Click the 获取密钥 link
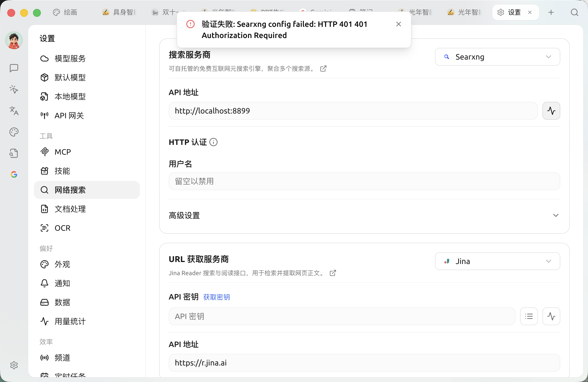The image size is (588, 382). (x=217, y=297)
